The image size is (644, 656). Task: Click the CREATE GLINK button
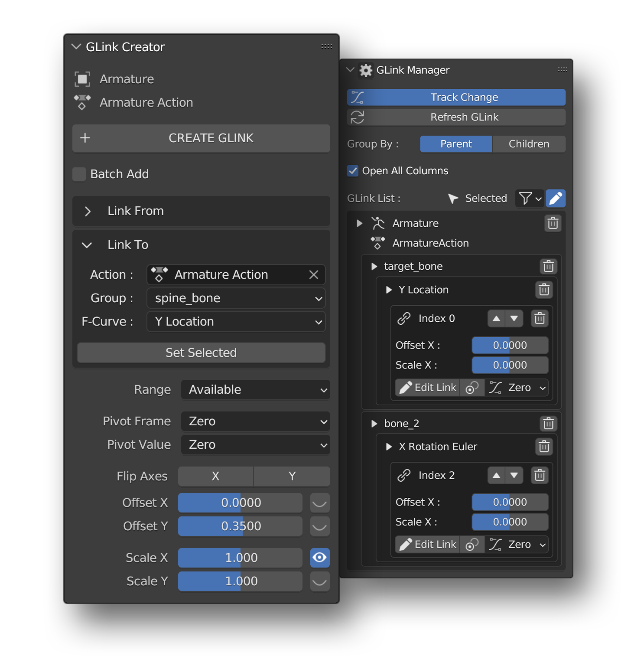coord(202,138)
